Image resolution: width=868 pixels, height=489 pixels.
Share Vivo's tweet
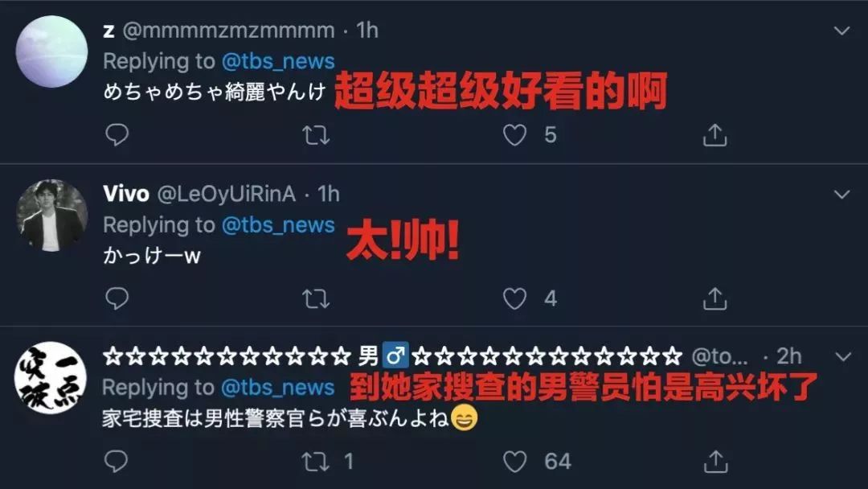click(714, 298)
